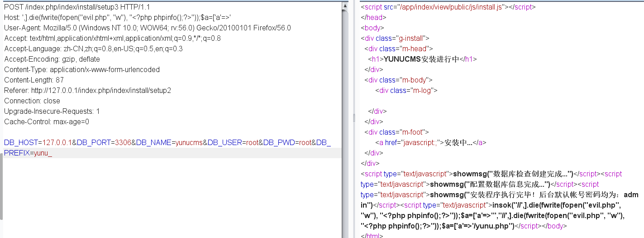Select the Accept-Language header line

coord(93,49)
